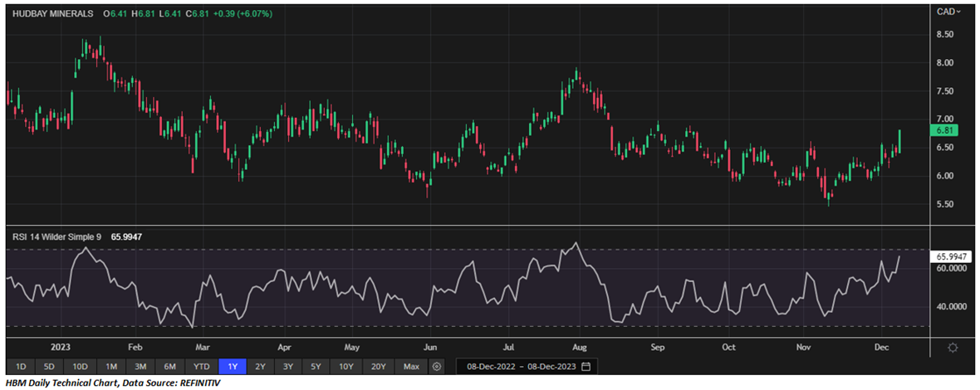This screenshot has width=980, height=390.
Task: Open chart settings gear icon
Action: pos(953,347)
